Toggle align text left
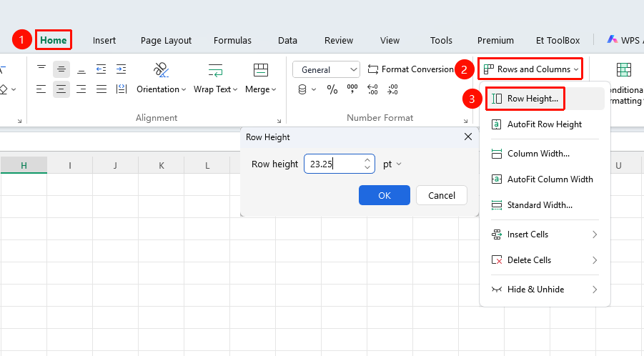This screenshot has width=644, height=356. (x=41, y=89)
